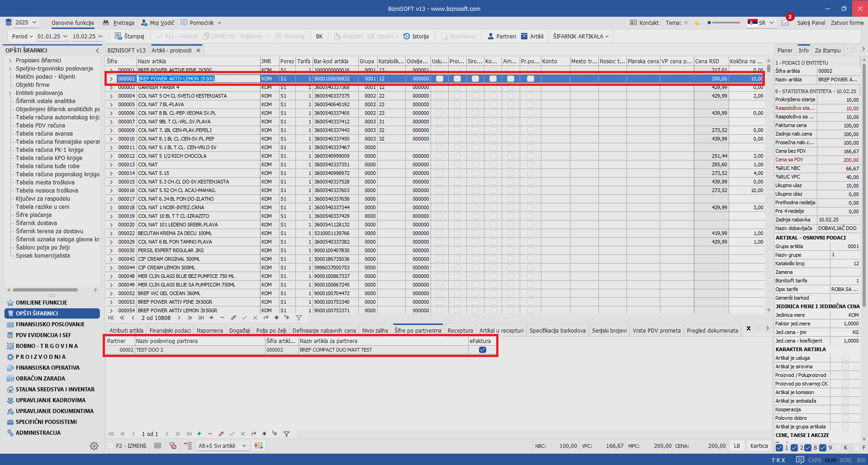Click the green plus in partner grid navigator

point(199,434)
